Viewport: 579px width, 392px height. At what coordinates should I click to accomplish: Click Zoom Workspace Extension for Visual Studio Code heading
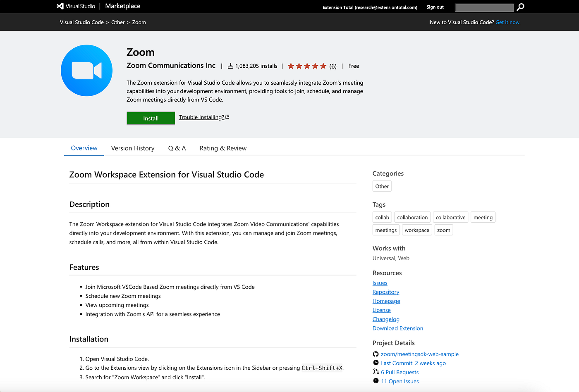point(167,175)
